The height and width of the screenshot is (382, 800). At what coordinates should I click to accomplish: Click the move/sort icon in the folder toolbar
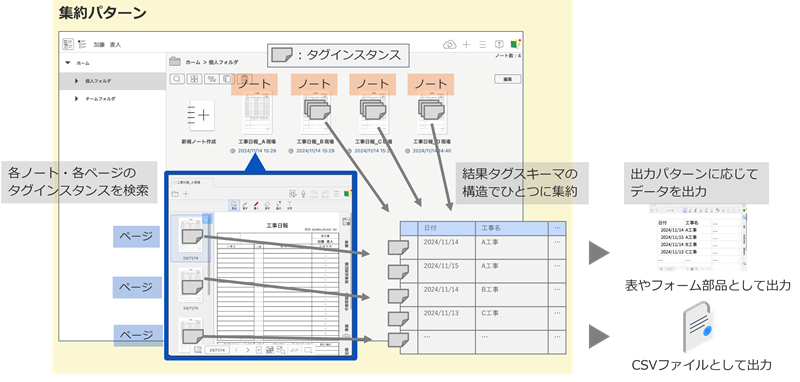coord(211,79)
